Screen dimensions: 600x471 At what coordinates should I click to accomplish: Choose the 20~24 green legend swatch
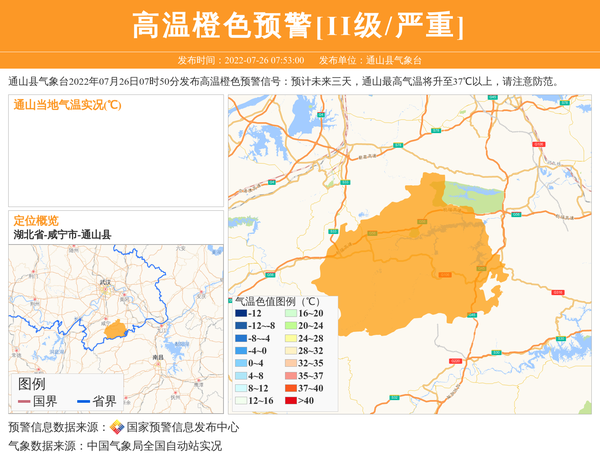coord(290,326)
